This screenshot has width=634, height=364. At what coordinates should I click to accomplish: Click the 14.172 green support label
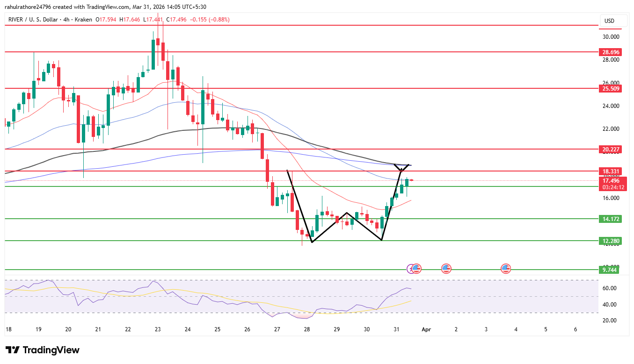610,218
